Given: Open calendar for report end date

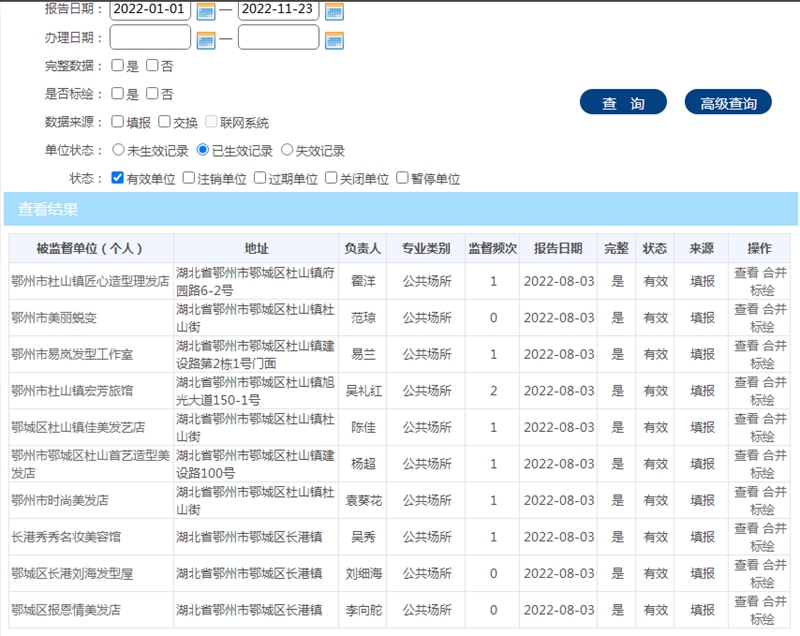Looking at the screenshot, I should click(x=334, y=11).
